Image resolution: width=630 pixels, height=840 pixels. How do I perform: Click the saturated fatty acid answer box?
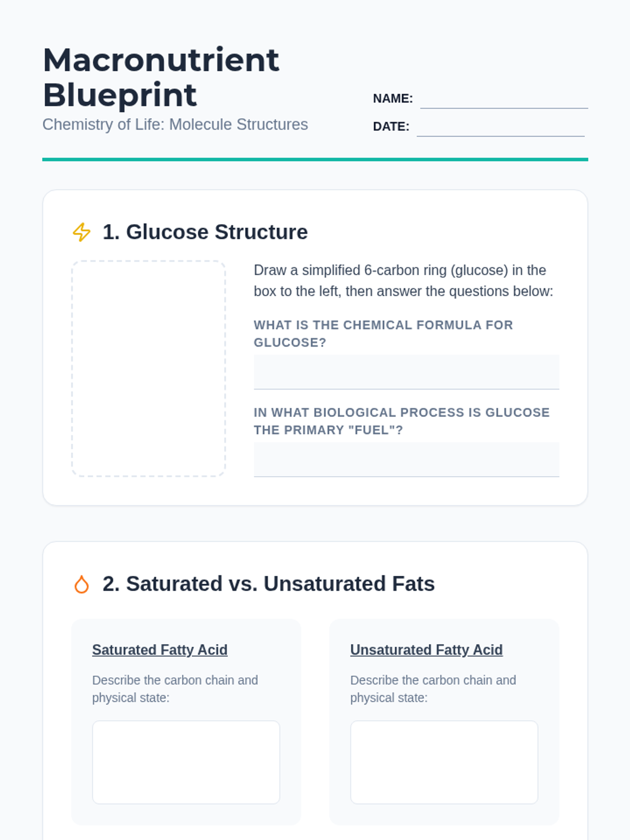[186, 762]
